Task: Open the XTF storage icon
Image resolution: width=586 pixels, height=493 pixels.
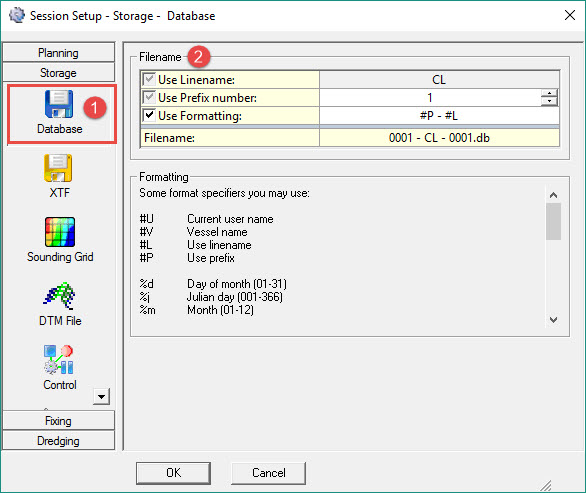Action: click(58, 168)
